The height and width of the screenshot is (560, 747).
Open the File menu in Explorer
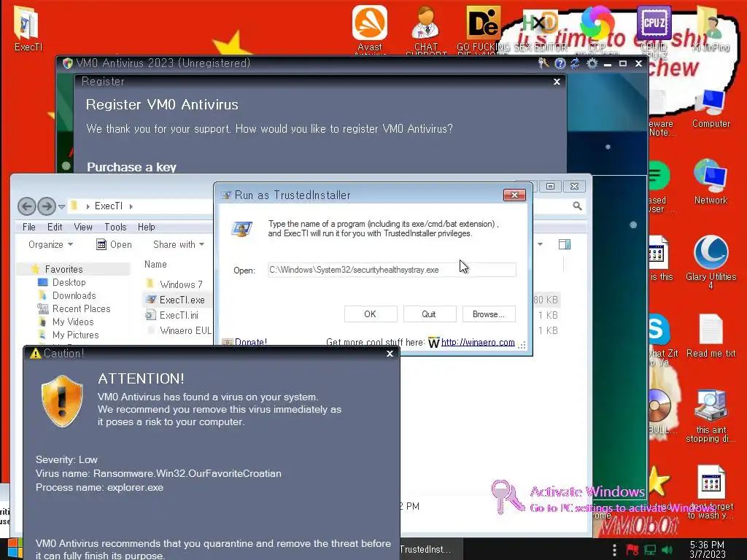tap(29, 227)
